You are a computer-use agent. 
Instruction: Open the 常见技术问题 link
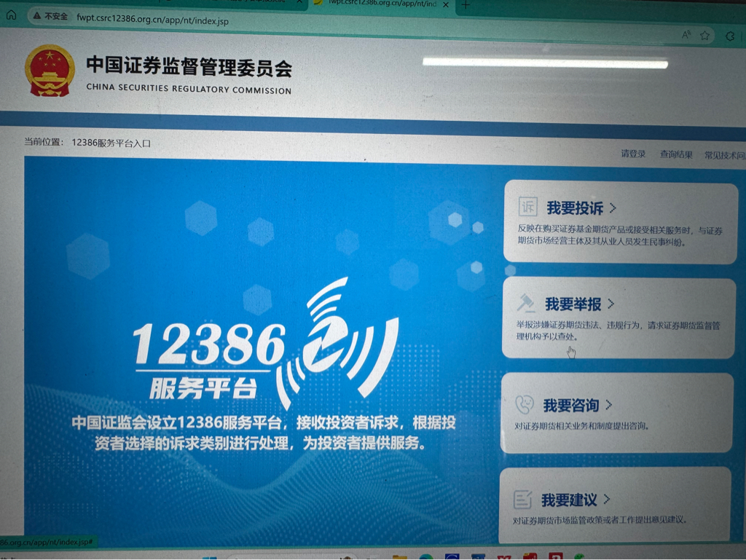tap(725, 155)
